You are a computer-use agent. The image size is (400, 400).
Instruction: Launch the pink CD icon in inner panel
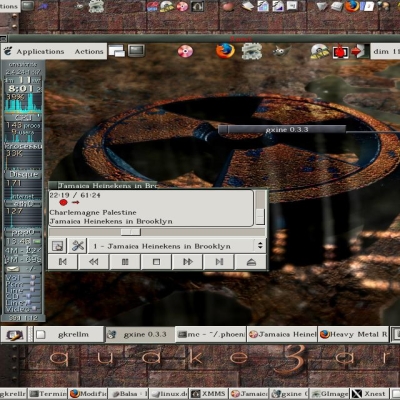click(185, 51)
